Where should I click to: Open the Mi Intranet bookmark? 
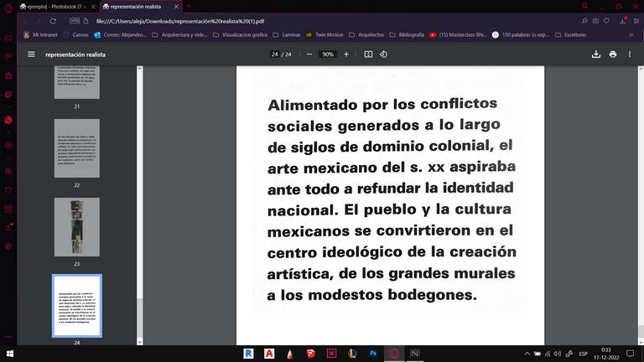click(x=40, y=35)
